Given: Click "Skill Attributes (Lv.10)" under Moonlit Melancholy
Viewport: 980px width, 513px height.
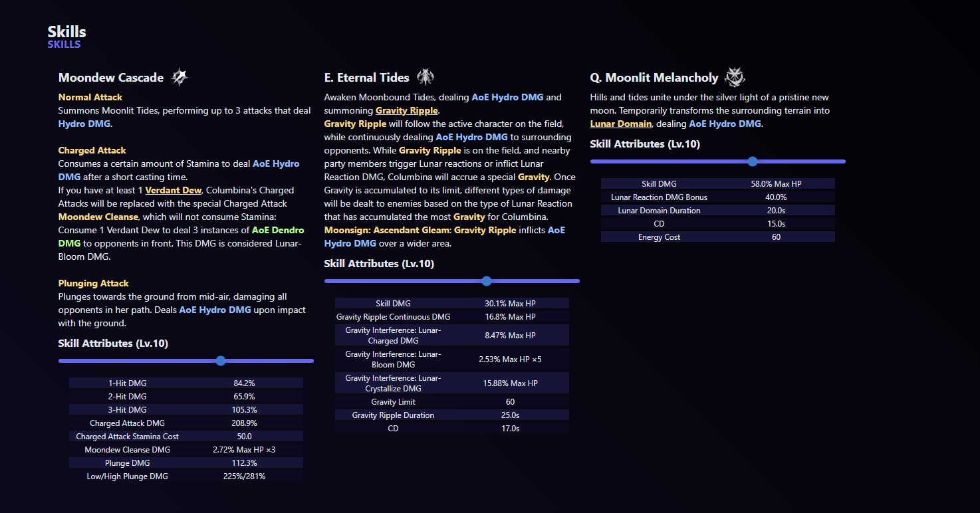Looking at the screenshot, I should point(645,144).
